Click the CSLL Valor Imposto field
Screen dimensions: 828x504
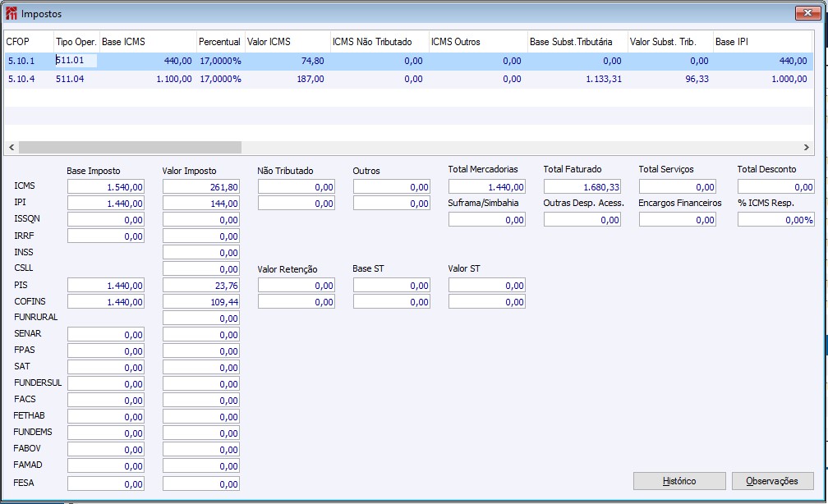point(201,268)
